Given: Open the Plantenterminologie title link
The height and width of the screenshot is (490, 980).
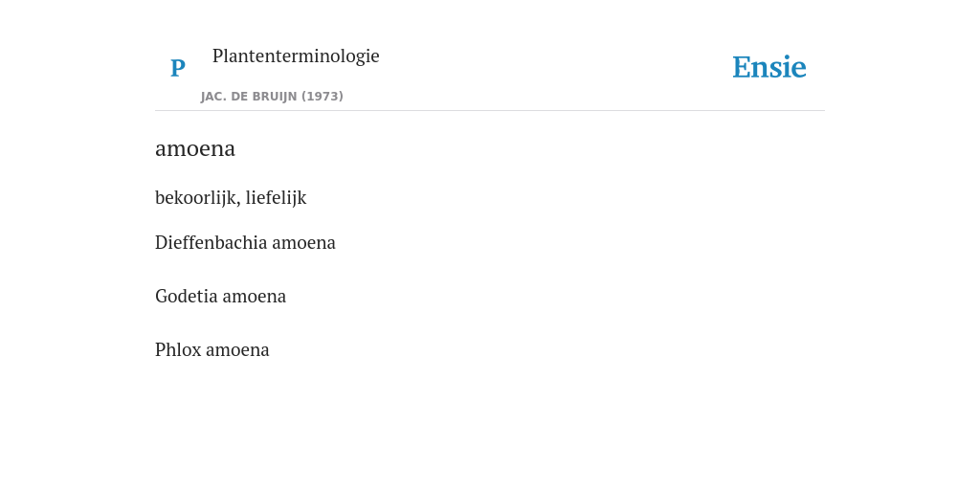Looking at the screenshot, I should (296, 56).
